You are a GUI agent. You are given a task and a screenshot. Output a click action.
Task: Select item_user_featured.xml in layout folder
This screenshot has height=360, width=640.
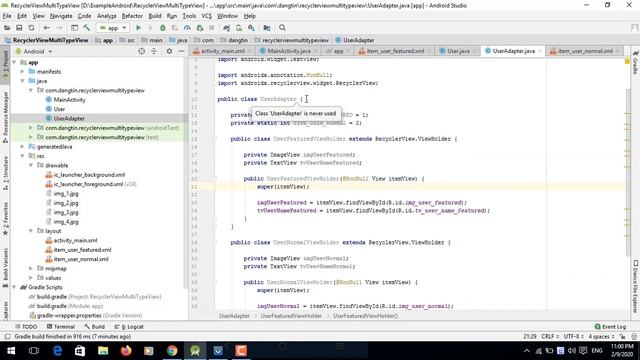(82, 250)
